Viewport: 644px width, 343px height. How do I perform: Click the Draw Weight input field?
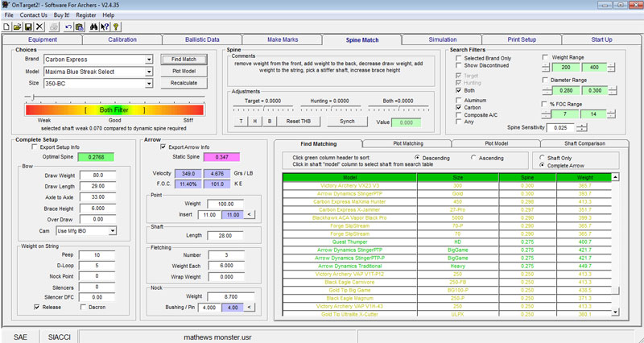point(97,176)
